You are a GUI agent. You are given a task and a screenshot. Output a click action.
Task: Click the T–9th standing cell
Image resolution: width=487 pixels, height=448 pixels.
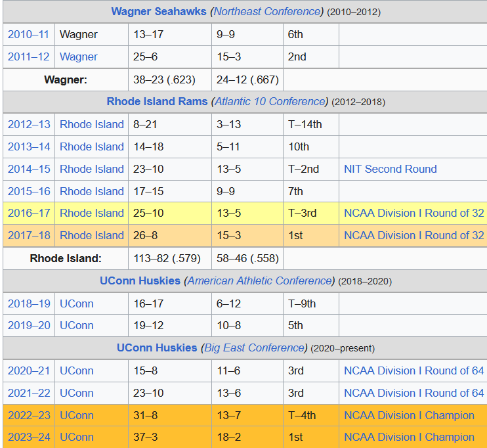click(x=311, y=303)
